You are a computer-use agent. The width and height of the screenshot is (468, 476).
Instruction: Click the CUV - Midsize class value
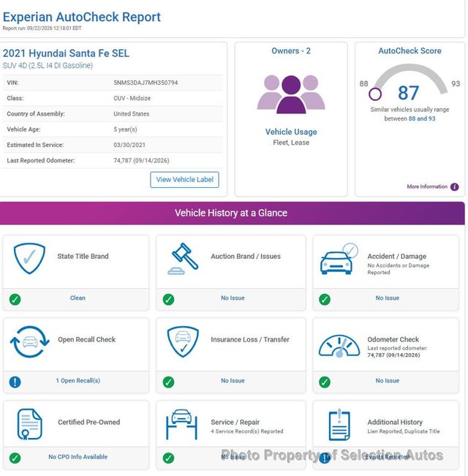[x=132, y=98]
